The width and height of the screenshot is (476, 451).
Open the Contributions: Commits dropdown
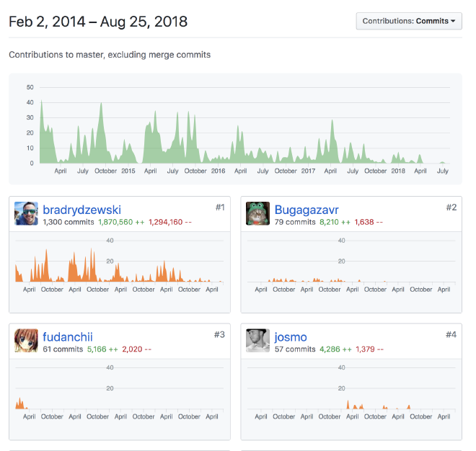[409, 21]
